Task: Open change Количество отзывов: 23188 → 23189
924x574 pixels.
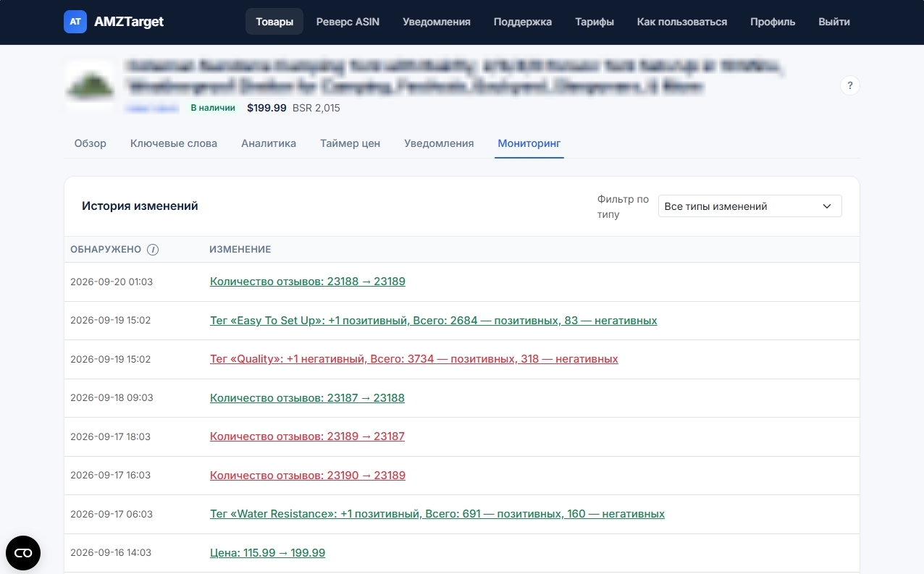Action: [x=308, y=282]
